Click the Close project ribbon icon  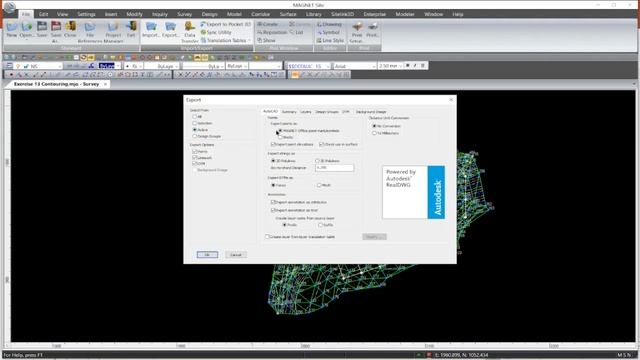coord(70,29)
